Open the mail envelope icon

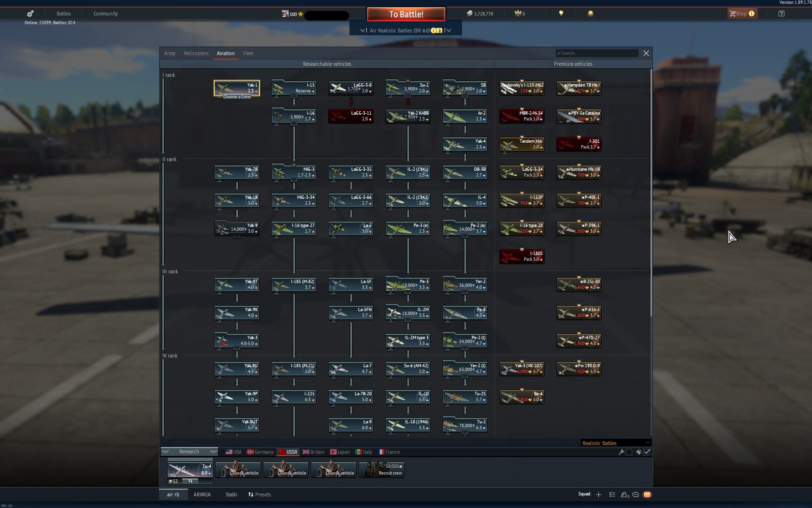click(647, 494)
